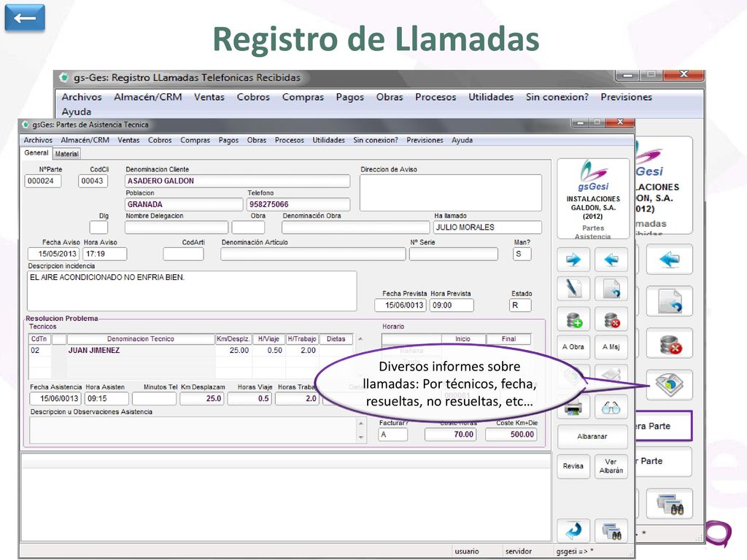The height and width of the screenshot is (560, 747).
Task: Click the blue return arrow icon
Action: tap(573, 530)
